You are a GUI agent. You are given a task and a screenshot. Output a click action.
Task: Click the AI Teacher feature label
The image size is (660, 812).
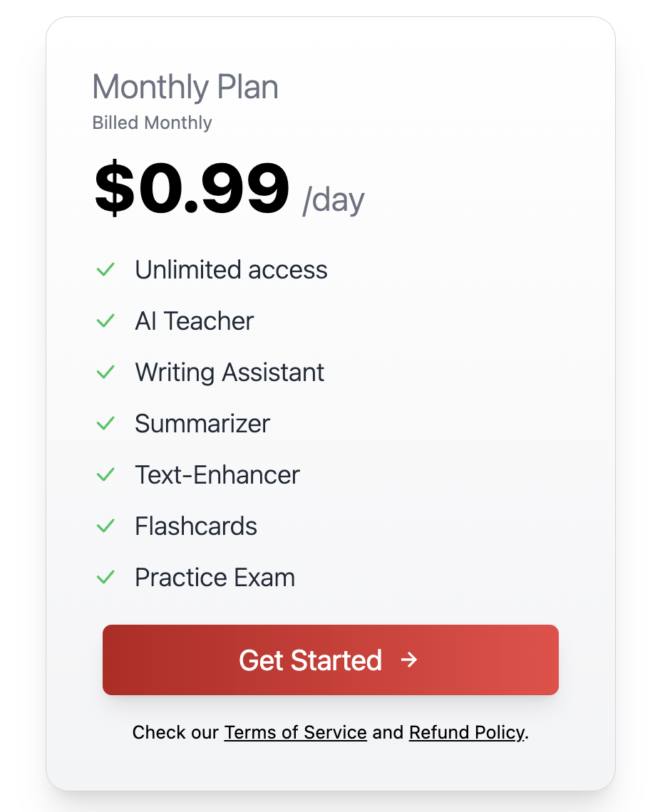194,321
